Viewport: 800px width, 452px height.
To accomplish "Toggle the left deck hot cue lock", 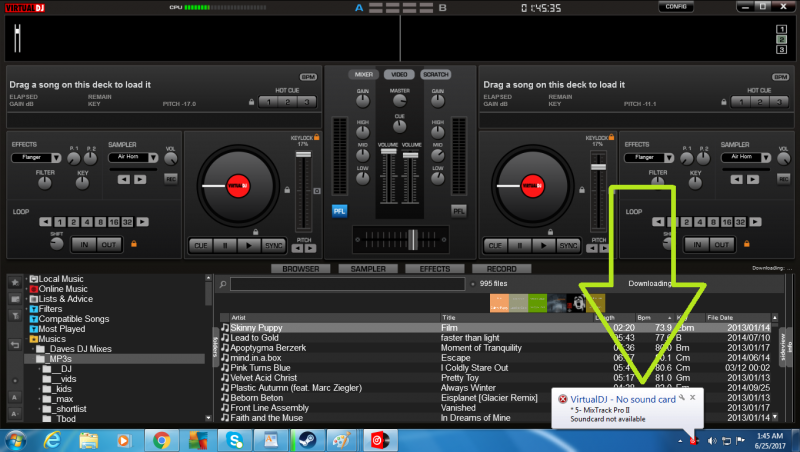I will point(252,102).
